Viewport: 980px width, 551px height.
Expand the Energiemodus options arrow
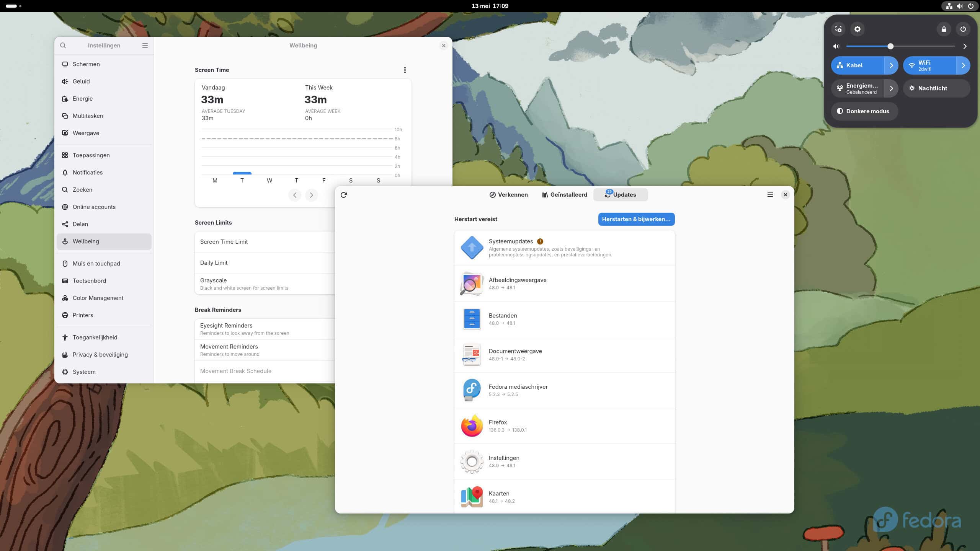[x=891, y=88]
